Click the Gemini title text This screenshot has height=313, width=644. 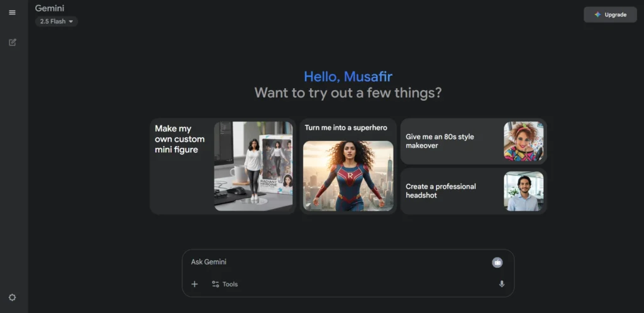[50, 8]
